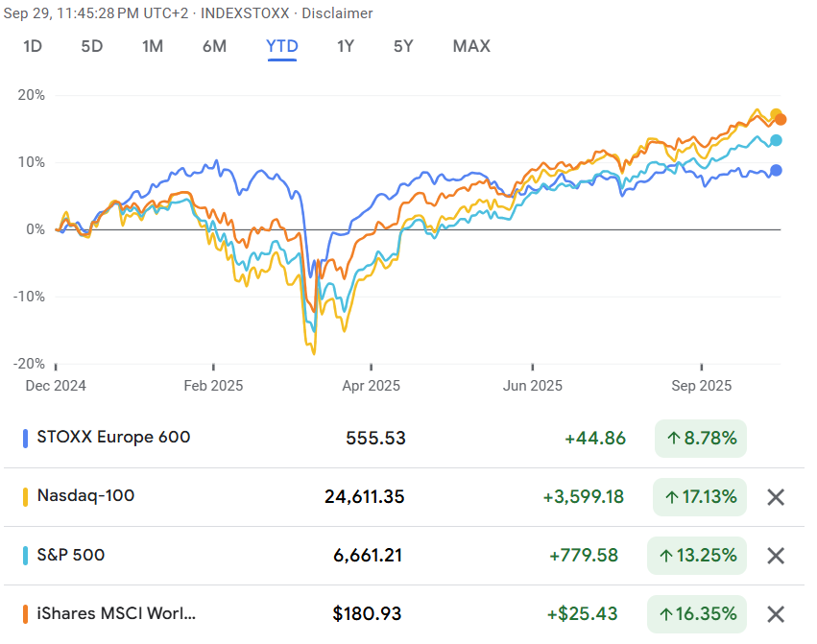Select the 6M time range tab
This screenshot has width=817, height=644.
[214, 46]
